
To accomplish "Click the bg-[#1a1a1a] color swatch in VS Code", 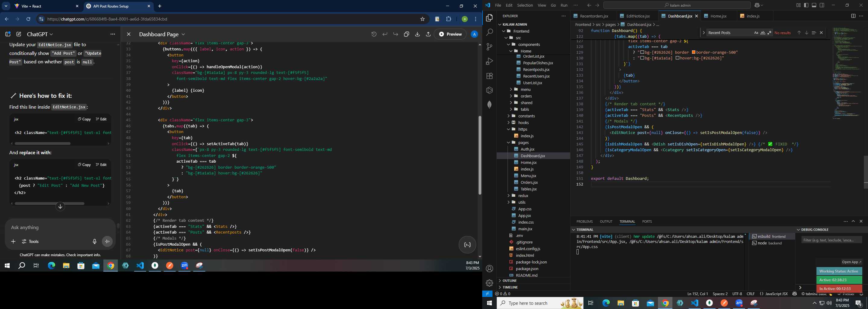I will click(642, 58).
